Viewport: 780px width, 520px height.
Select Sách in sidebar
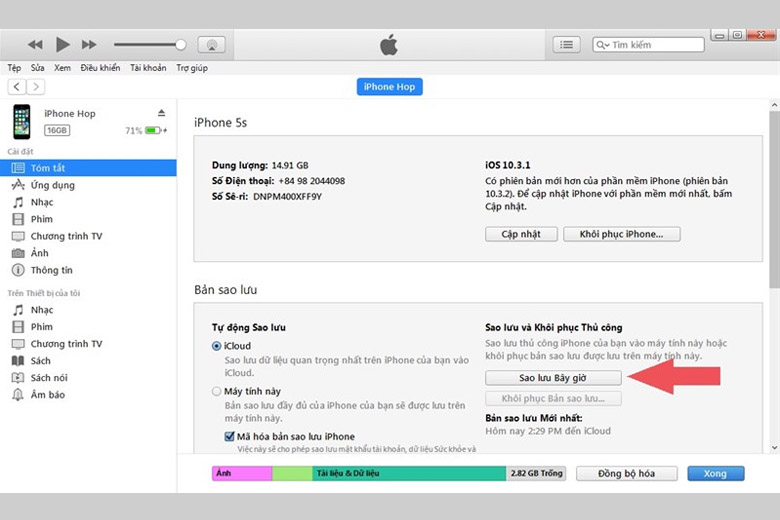coord(88,361)
